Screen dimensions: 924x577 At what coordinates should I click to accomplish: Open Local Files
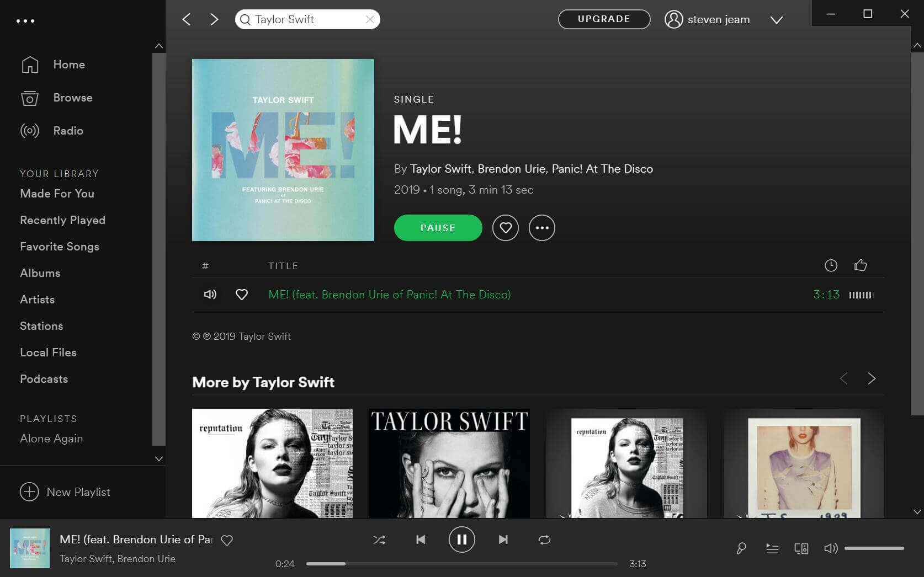coord(48,352)
